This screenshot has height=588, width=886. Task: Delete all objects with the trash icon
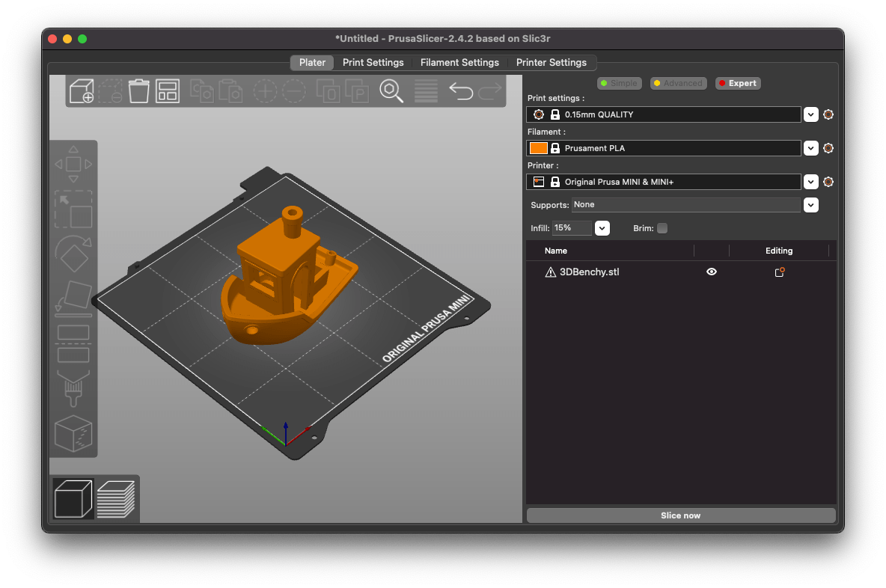point(138,90)
